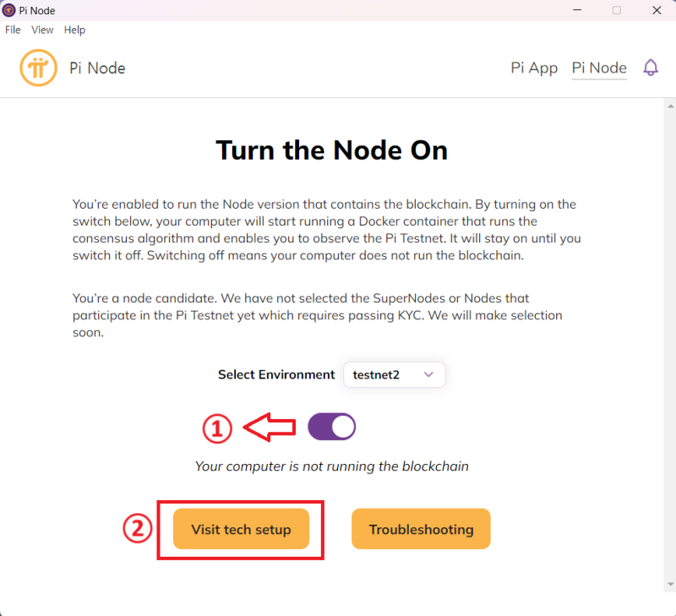Click the Troubleshooting button
The width and height of the screenshot is (676, 616).
(x=421, y=529)
